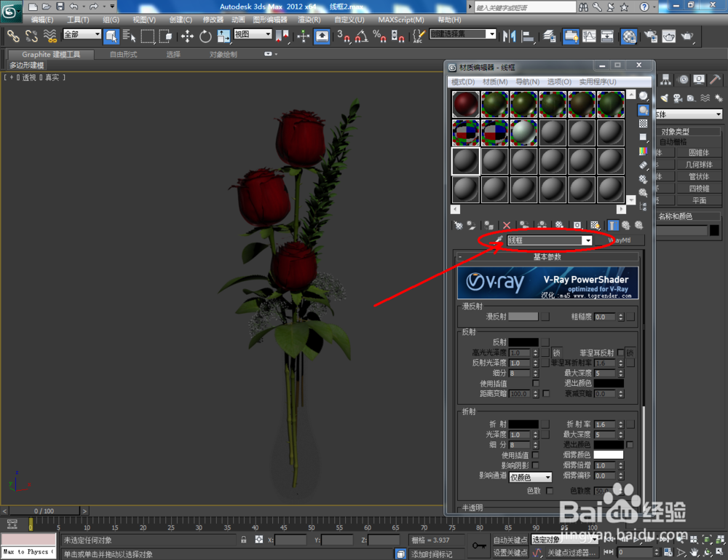Screen dimensions: 728x560
Task: Open selection filter '全部' dropdown
Action: [x=82, y=34]
